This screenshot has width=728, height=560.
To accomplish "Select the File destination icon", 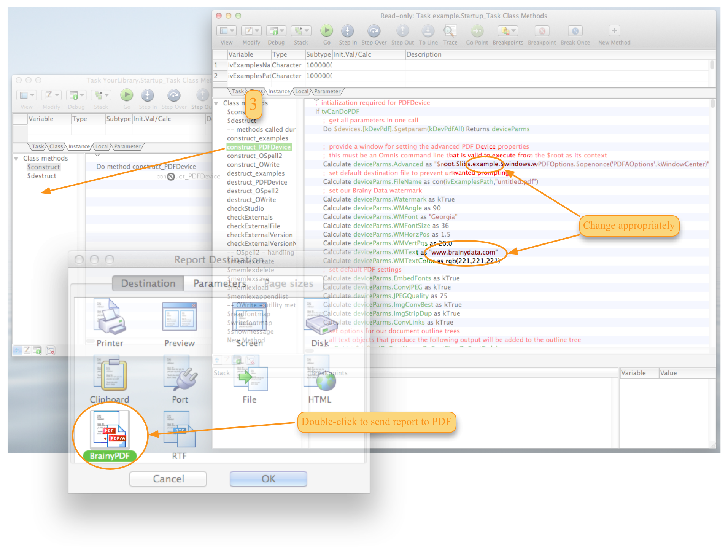I will tap(250, 373).
